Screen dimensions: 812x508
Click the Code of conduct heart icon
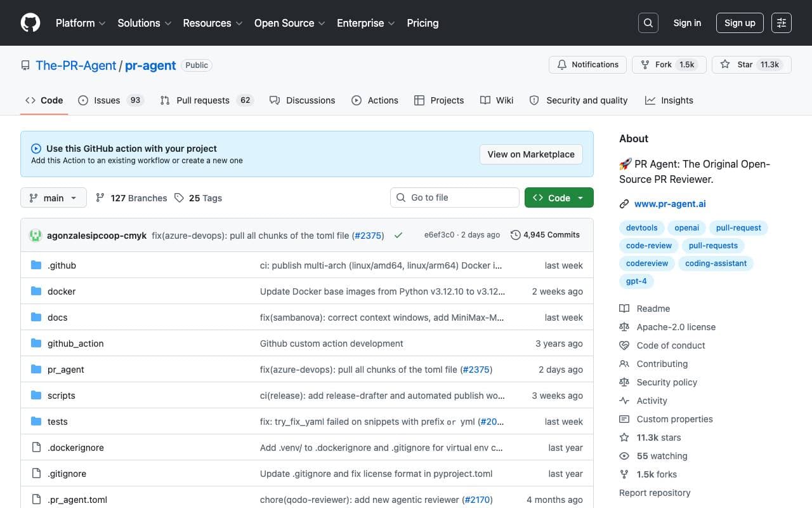[624, 345]
